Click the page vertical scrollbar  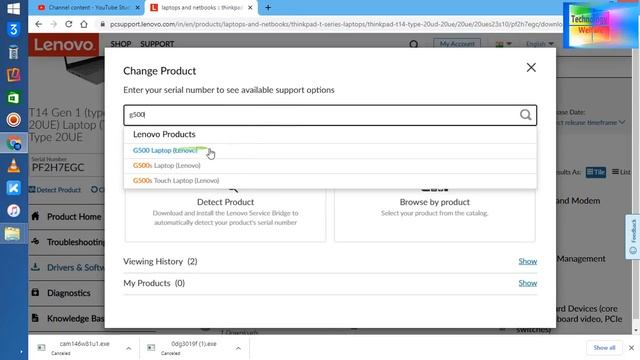[x=636, y=184]
